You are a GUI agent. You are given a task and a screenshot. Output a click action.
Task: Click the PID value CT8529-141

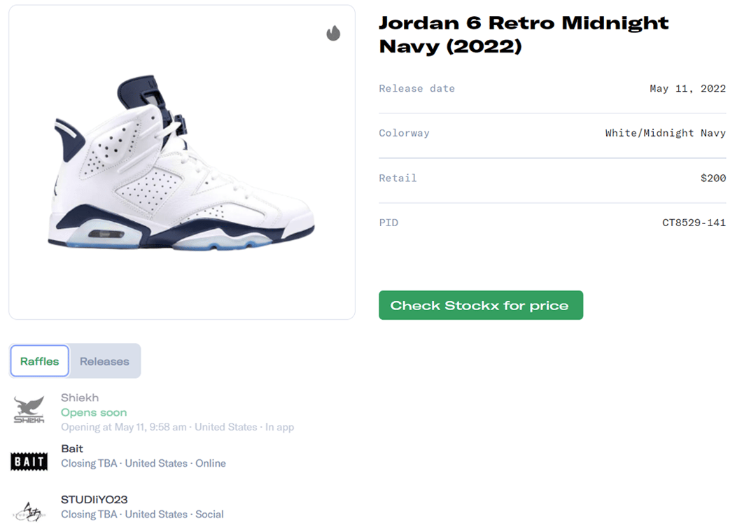point(694,223)
